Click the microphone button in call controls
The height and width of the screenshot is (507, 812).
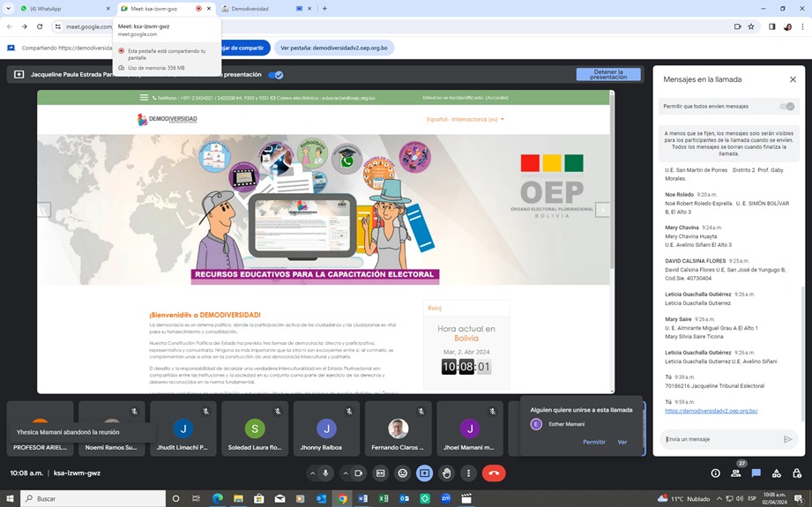click(x=325, y=473)
